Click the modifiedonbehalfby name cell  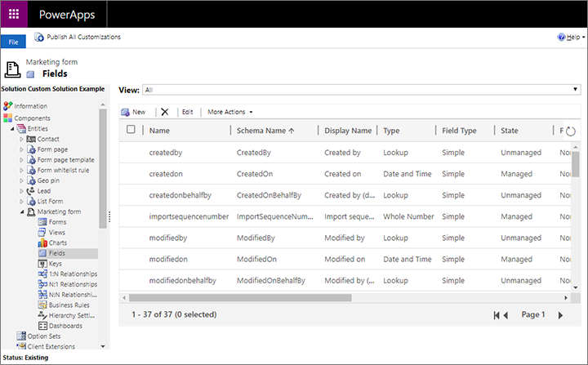[x=183, y=281]
